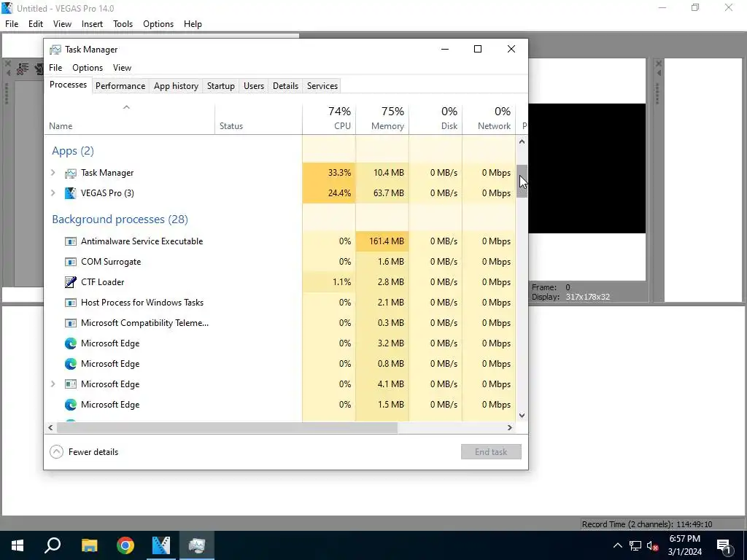The image size is (747, 560).
Task: Click the Task Manager taskbar icon
Action: [x=197, y=545]
